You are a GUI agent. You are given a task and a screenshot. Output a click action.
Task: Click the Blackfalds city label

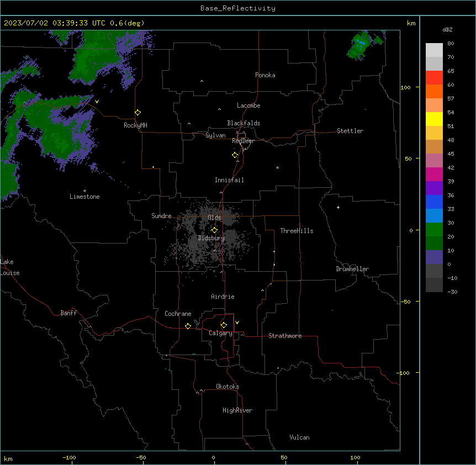[244, 123]
